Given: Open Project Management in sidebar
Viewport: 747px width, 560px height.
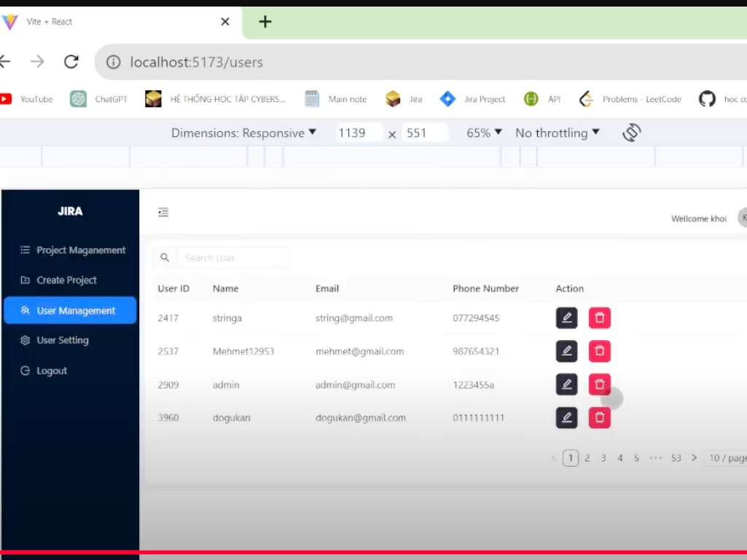Looking at the screenshot, I should point(80,250).
